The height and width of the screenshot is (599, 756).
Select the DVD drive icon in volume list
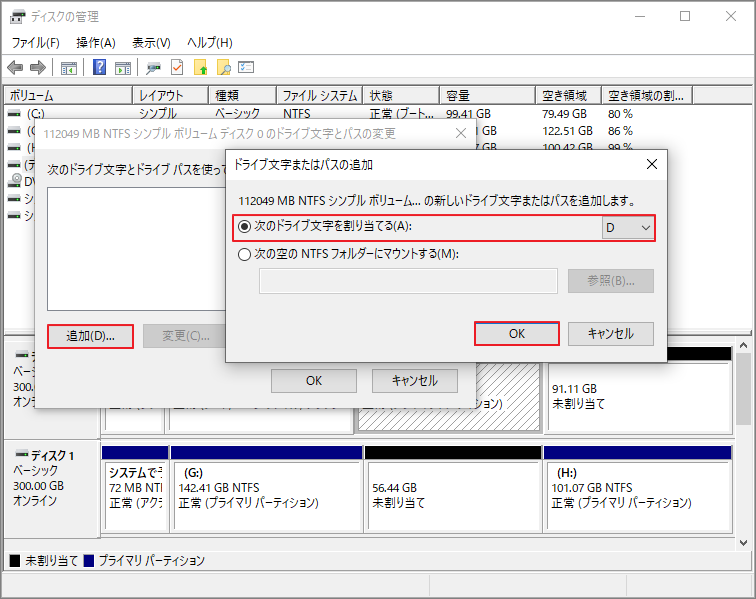click(x=16, y=180)
